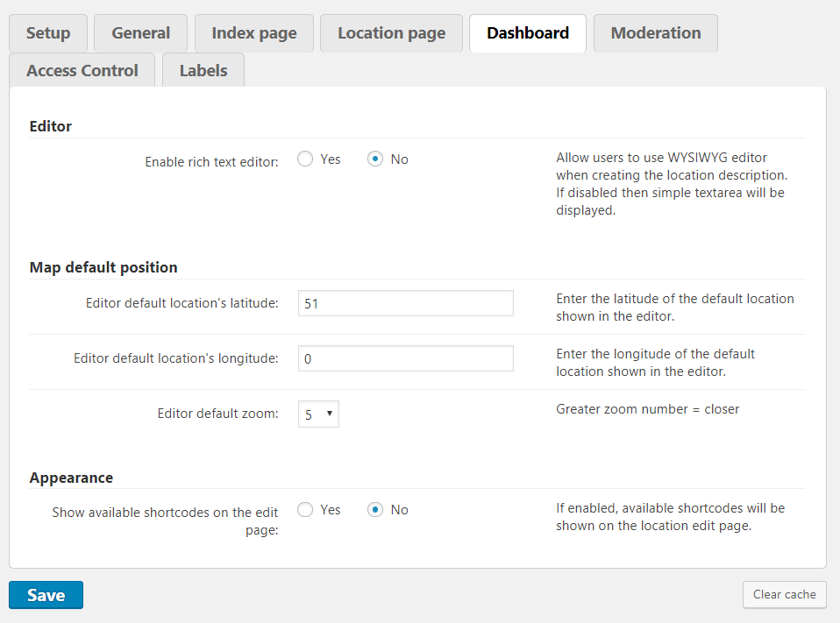The width and height of the screenshot is (840, 623).
Task: Click the default latitude input field
Action: [x=405, y=304]
